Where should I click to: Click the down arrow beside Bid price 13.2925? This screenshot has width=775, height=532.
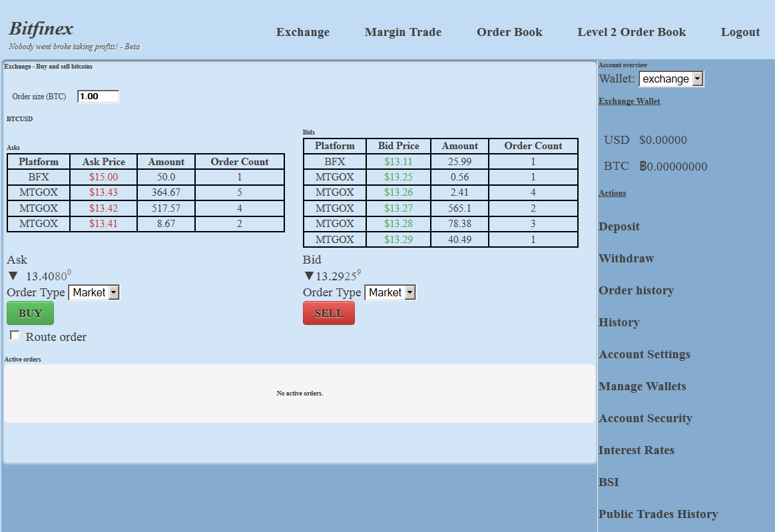pyautogui.click(x=309, y=276)
